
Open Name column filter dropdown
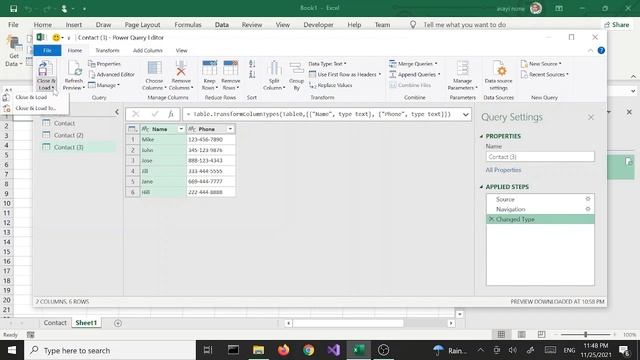181,129
